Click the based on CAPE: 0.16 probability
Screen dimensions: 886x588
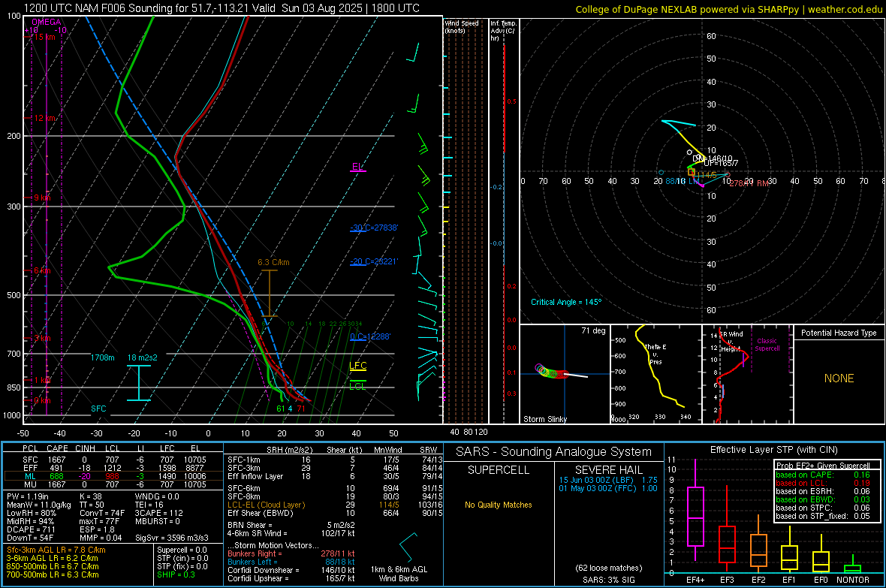[x=823, y=475]
